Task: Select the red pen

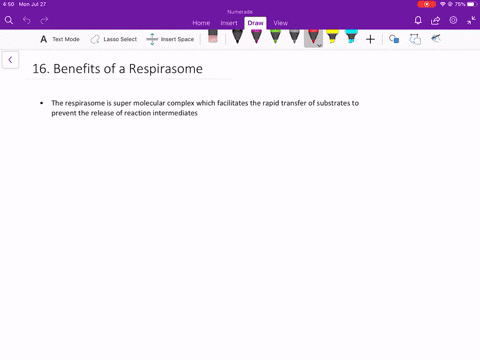Action: pyautogui.click(x=313, y=36)
